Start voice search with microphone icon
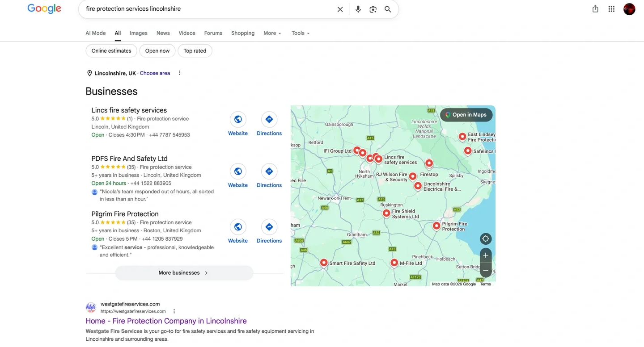The image size is (644, 347). [x=358, y=9]
